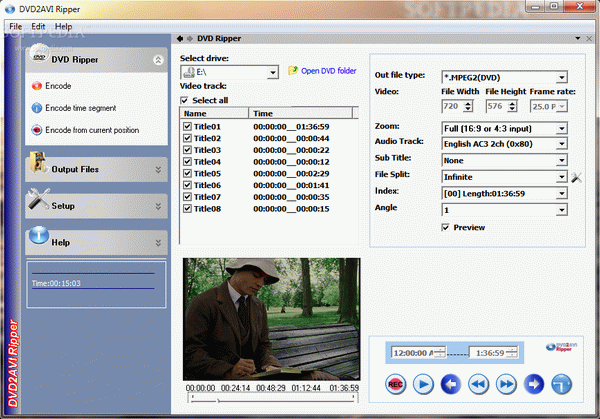Uncheck the Title08 checkbox

[187, 209]
